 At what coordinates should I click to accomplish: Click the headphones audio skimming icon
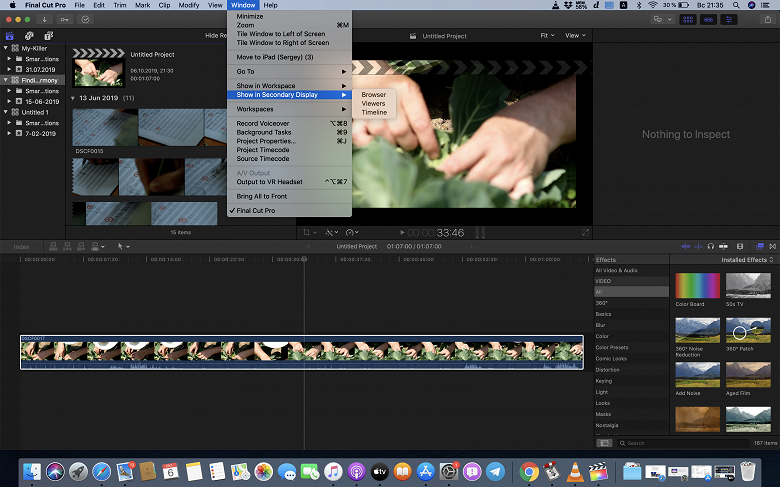709,246
